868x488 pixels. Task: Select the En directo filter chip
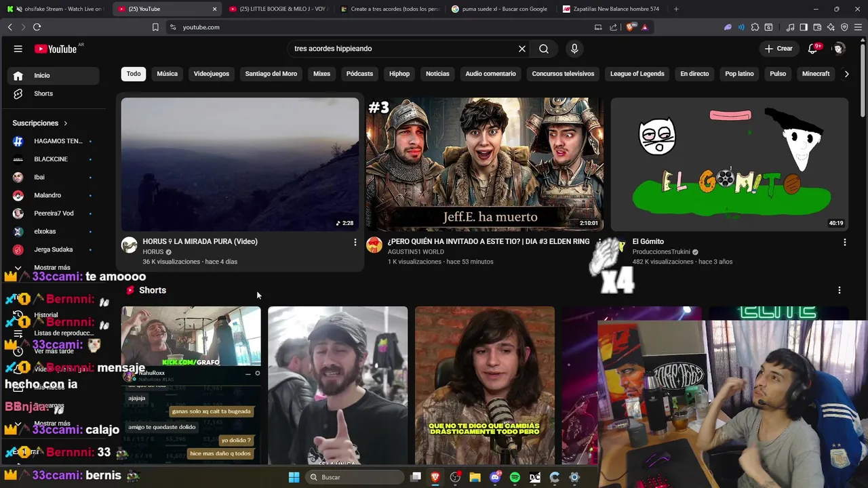point(694,74)
